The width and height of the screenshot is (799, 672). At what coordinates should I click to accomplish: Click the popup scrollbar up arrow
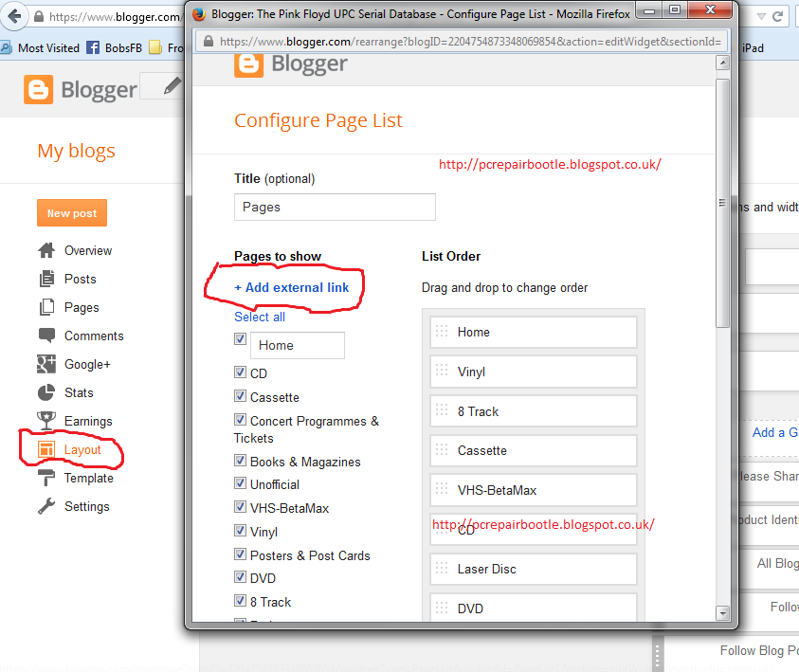[722, 63]
